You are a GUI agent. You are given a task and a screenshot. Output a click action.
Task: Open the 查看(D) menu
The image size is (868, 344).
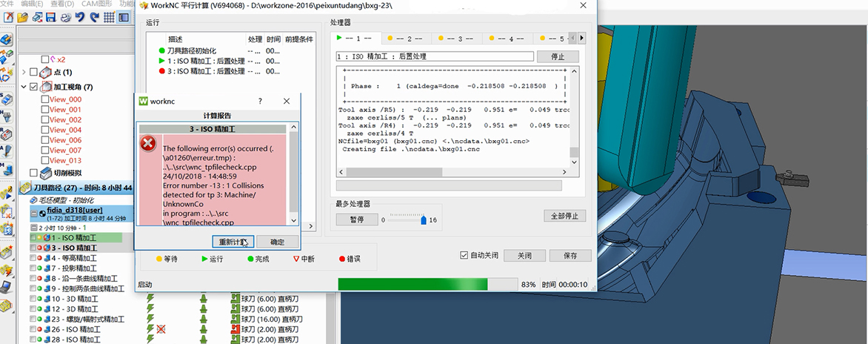[62, 4]
